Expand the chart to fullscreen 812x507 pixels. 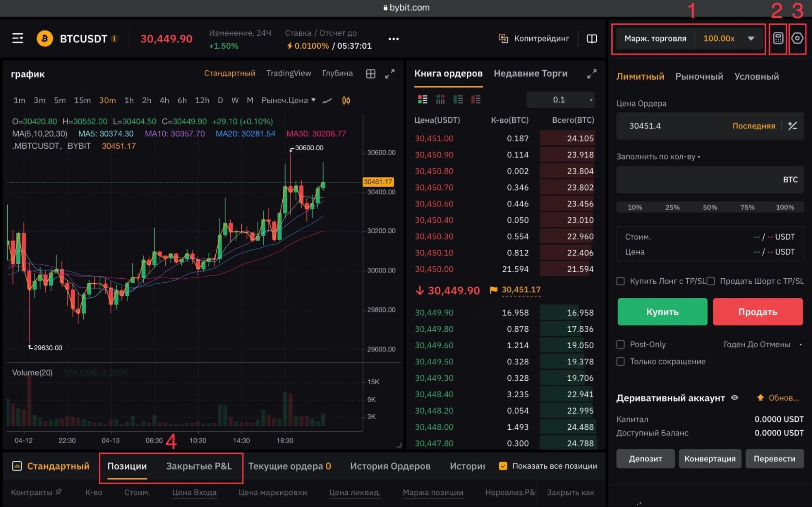(x=390, y=74)
